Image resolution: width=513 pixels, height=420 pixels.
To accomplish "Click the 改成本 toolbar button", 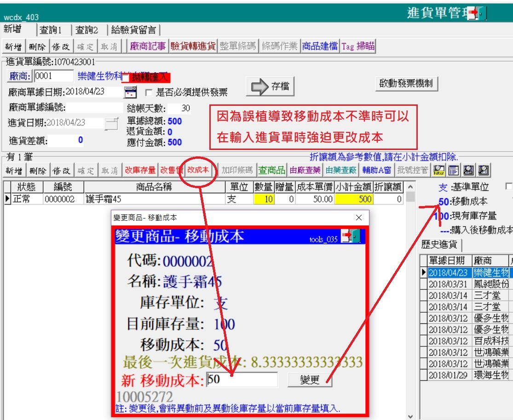I will [198, 170].
